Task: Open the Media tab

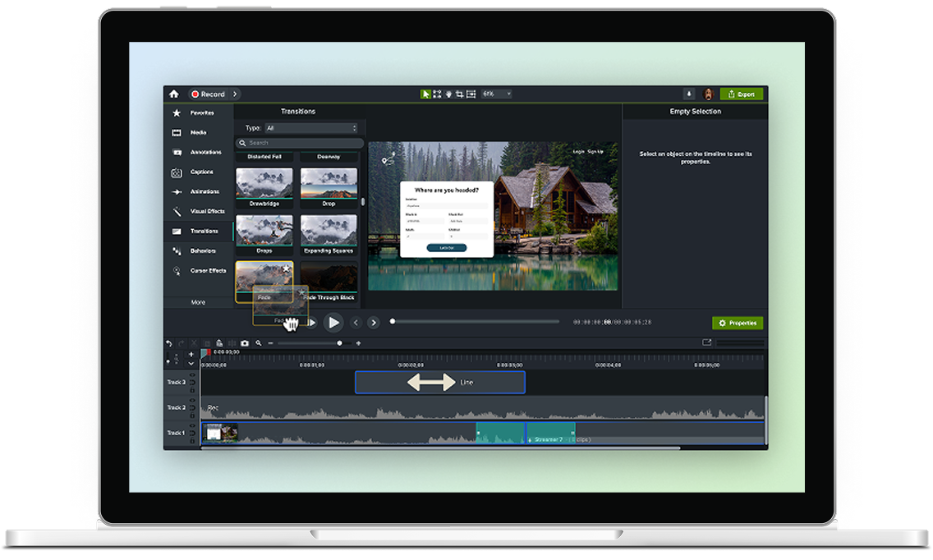Action: click(198, 132)
